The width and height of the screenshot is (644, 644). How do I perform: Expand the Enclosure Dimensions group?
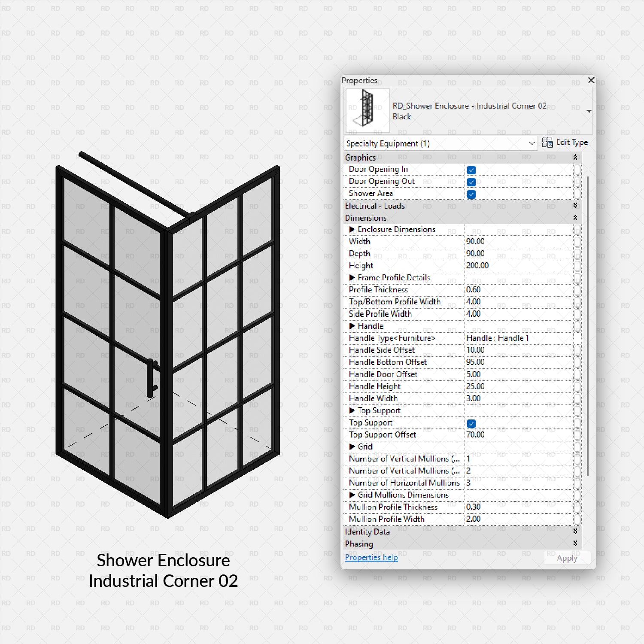click(x=352, y=230)
